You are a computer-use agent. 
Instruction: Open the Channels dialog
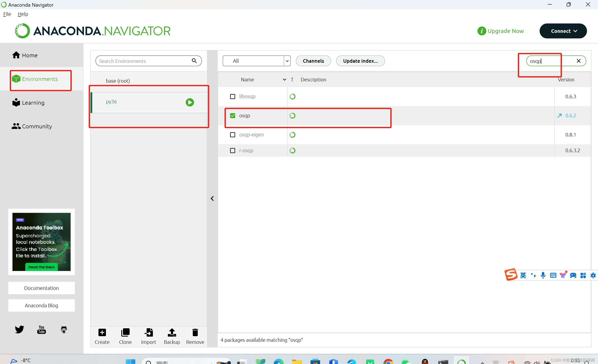click(313, 61)
